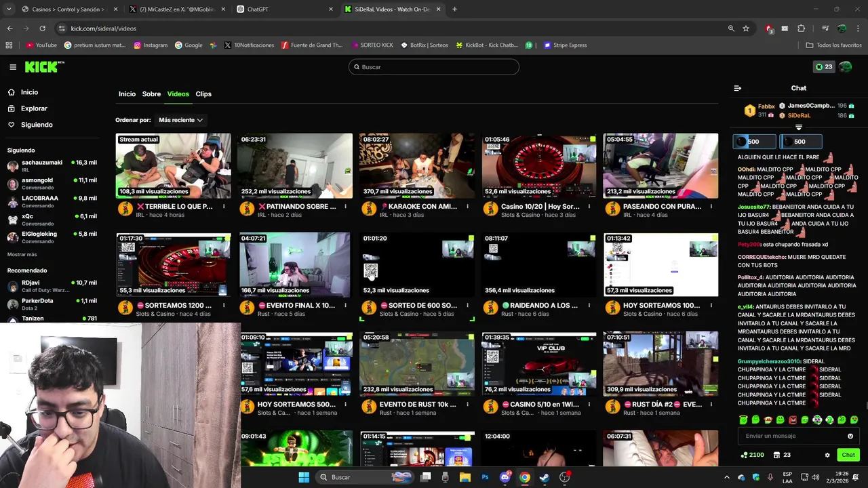
Task: Click the second 500 gift goal bar
Action: (802, 142)
